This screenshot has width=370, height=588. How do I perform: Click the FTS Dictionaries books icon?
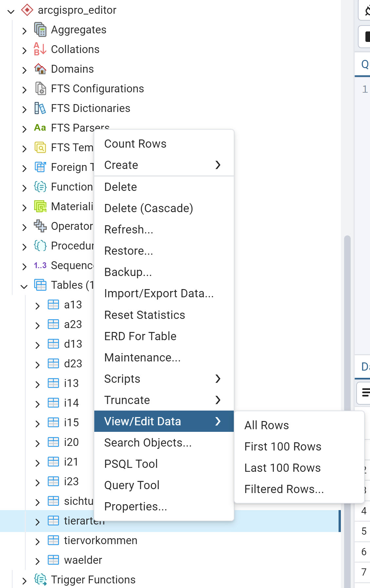[40, 108]
